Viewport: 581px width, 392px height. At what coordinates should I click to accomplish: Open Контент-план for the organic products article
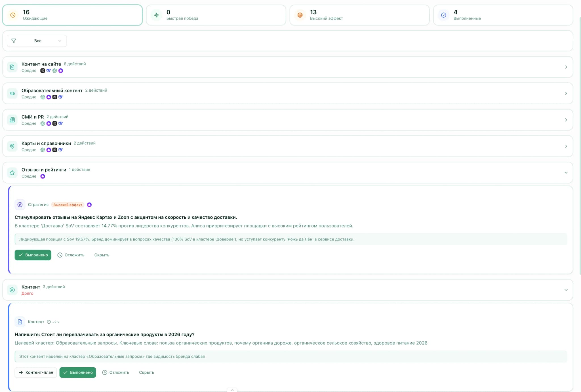[36, 372]
